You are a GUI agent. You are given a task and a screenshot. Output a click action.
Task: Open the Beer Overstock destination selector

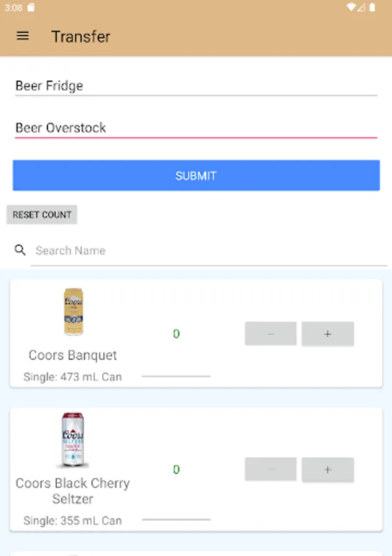point(196,128)
